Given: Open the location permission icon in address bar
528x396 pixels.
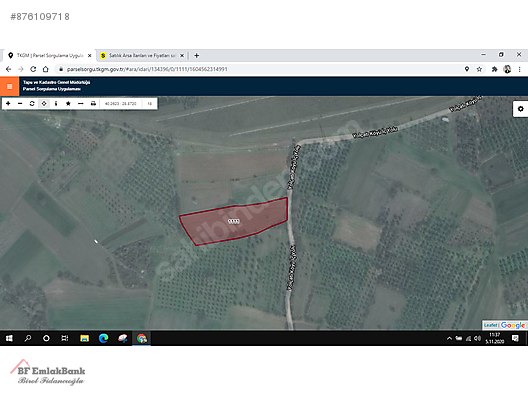Looking at the screenshot, I should point(467,69).
